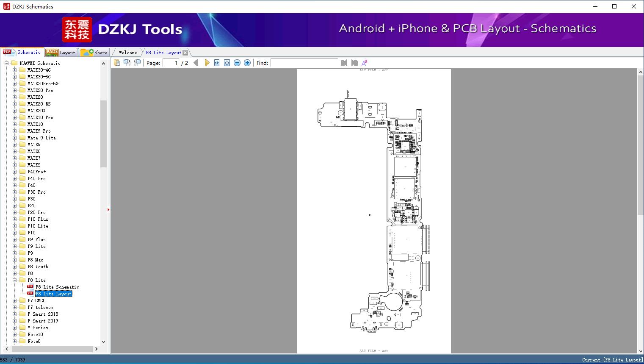Screen dimensions: 644x364
Task: Expand the MATE30-4G folder
Action: coord(15,70)
